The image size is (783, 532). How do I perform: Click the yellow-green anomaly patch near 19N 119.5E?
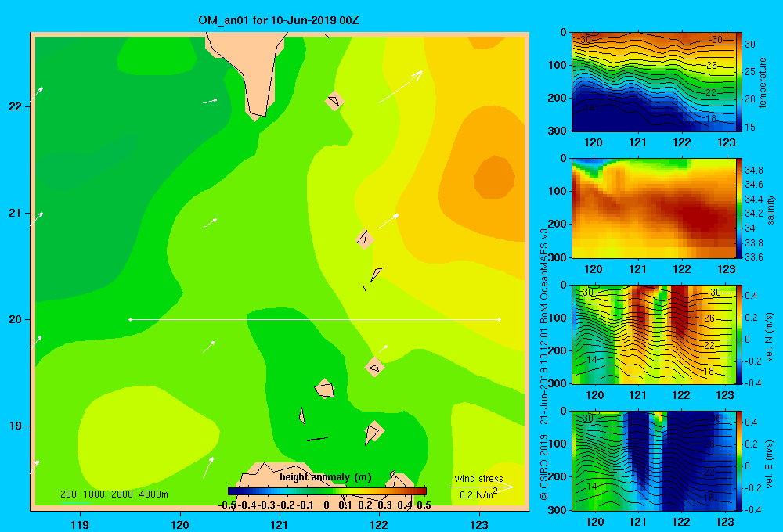[147, 437]
